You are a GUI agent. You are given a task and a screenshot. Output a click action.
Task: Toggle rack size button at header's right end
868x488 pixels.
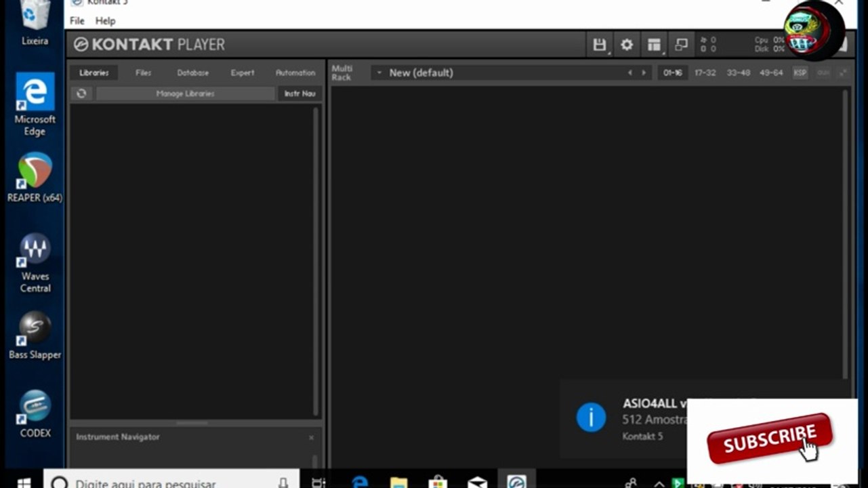point(844,73)
